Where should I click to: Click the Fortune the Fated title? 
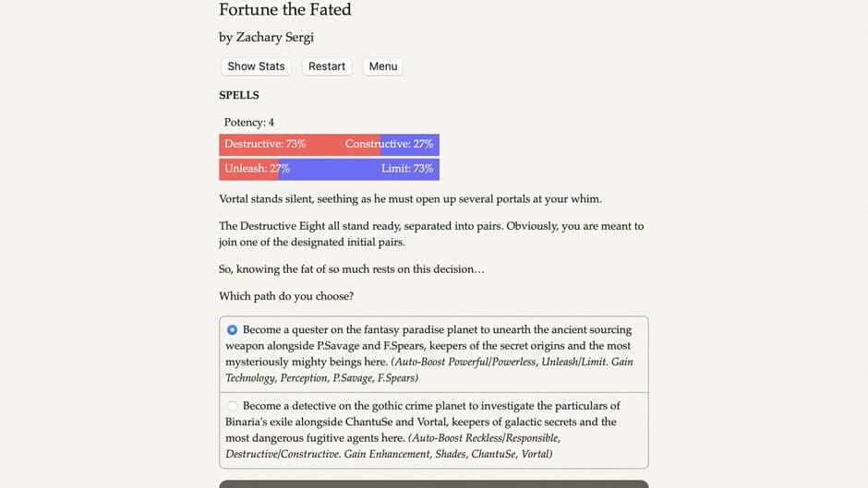(284, 10)
